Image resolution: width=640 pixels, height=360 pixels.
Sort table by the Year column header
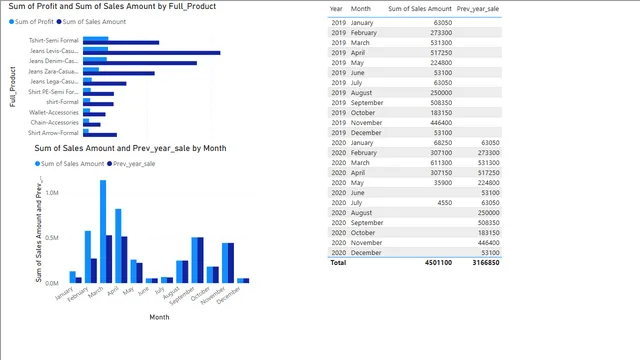coord(336,9)
